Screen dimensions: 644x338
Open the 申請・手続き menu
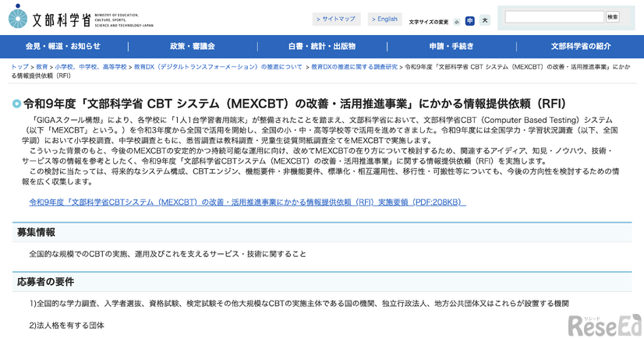pyautogui.click(x=451, y=47)
